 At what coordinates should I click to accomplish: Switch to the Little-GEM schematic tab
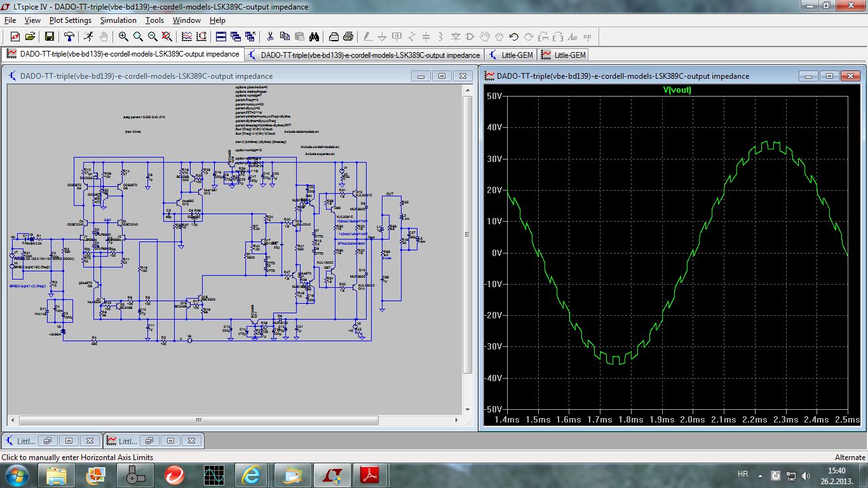pyautogui.click(x=511, y=55)
